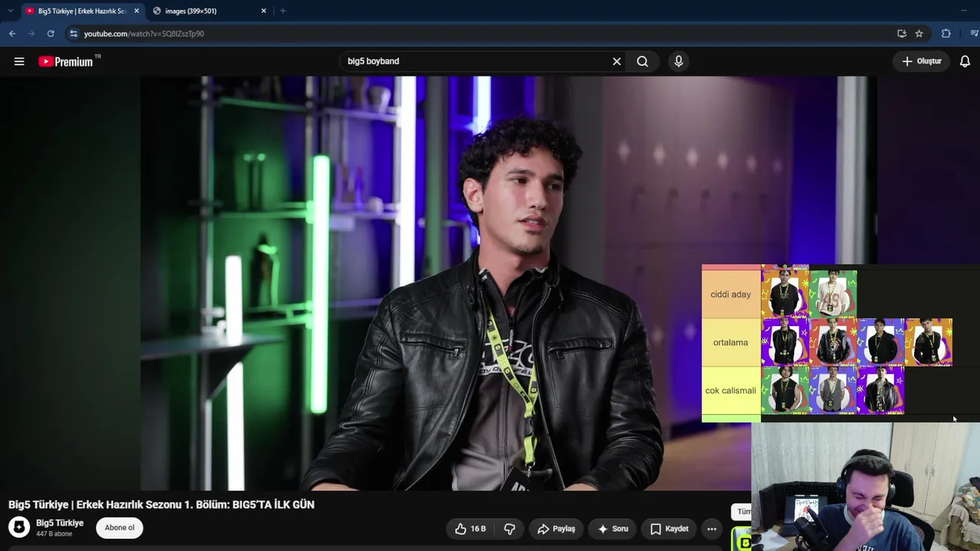
Task: Select the ciddi aday tier label
Action: coord(730,295)
